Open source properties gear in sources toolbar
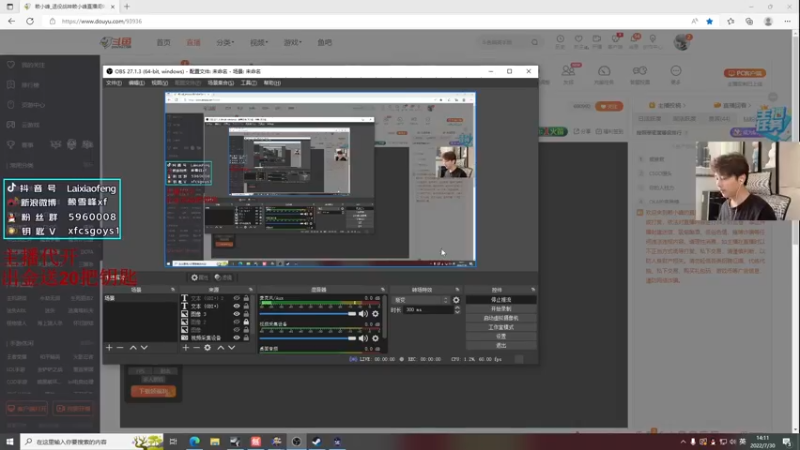 [208, 347]
